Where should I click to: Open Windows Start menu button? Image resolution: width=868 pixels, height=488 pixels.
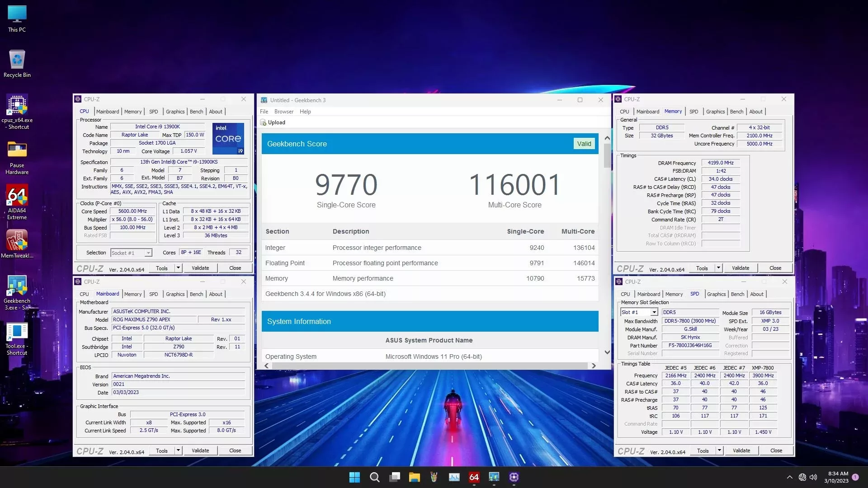click(x=354, y=477)
